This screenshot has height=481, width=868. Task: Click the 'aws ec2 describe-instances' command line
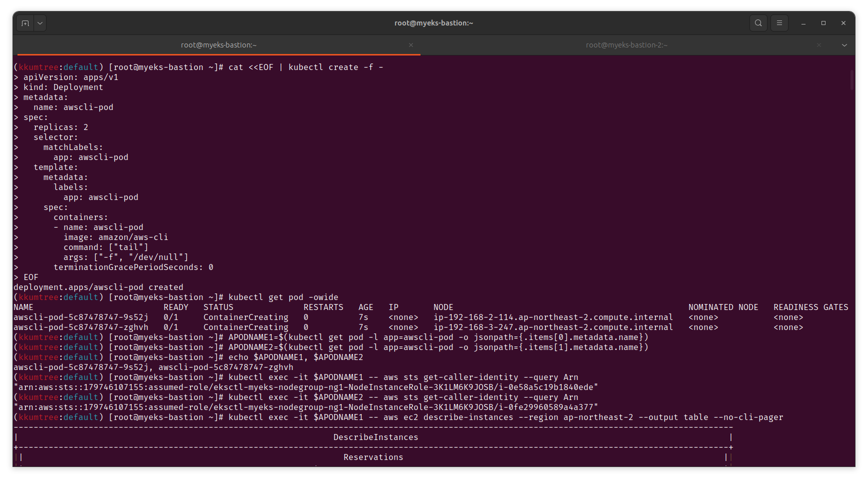(x=506, y=417)
